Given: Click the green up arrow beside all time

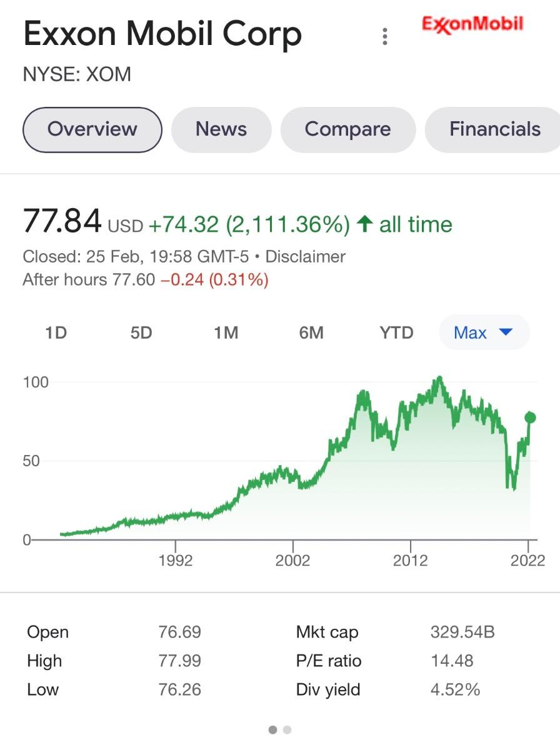Looking at the screenshot, I should click(x=364, y=224).
